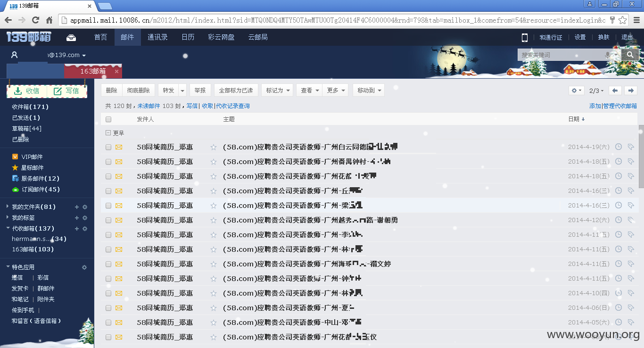
Task: Click the browser reload button
Action: click(x=35, y=20)
